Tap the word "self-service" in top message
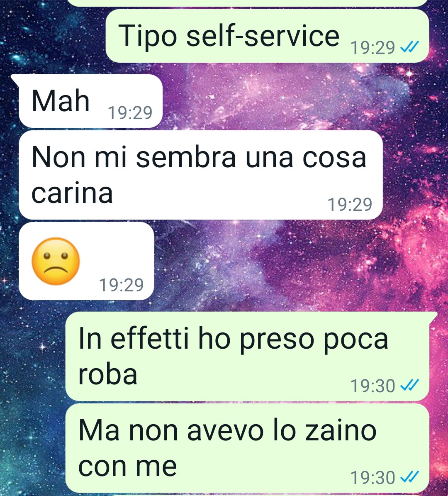448x496 pixels. tap(263, 35)
